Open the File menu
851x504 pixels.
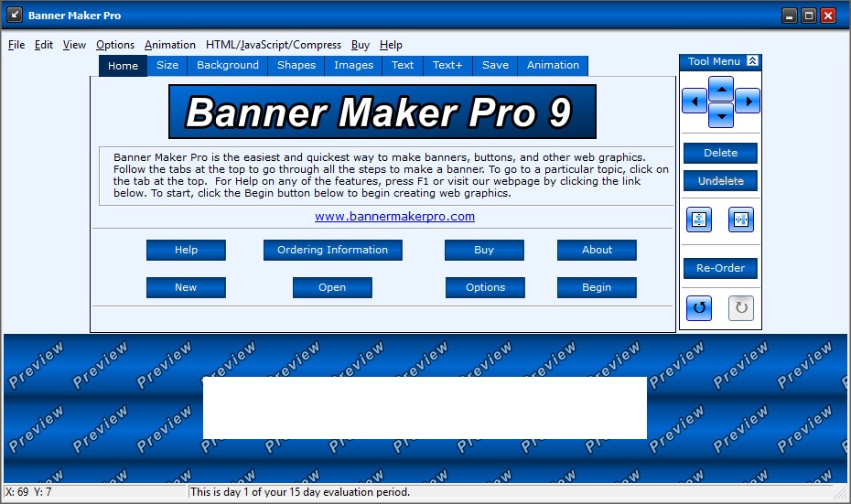(16, 45)
